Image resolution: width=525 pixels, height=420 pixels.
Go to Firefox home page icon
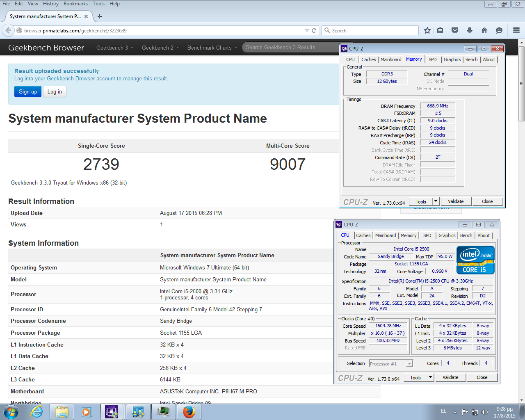point(484,30)
